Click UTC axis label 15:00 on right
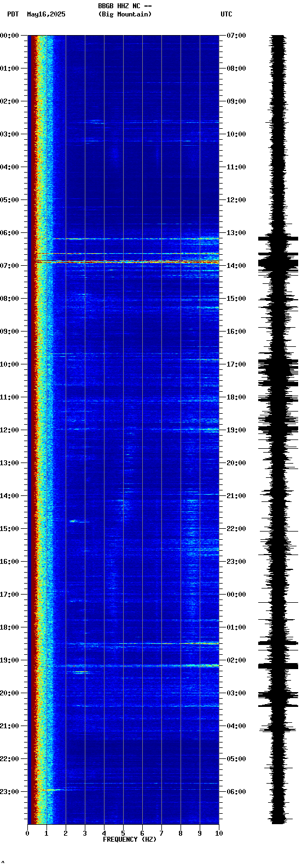This screenshot has height=868, width=302. tap(236, 299)
